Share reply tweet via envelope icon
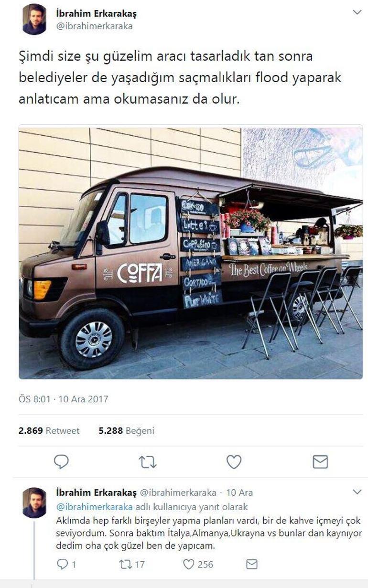Viewport: 368px width, 588px height. (x=251, y=564)
